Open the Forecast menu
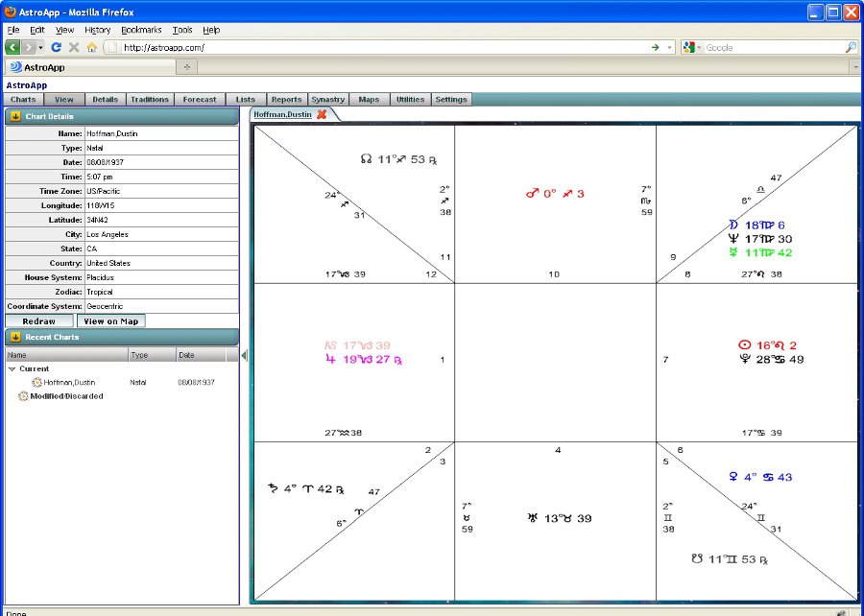864x616 pixels. tap(200, 100)
